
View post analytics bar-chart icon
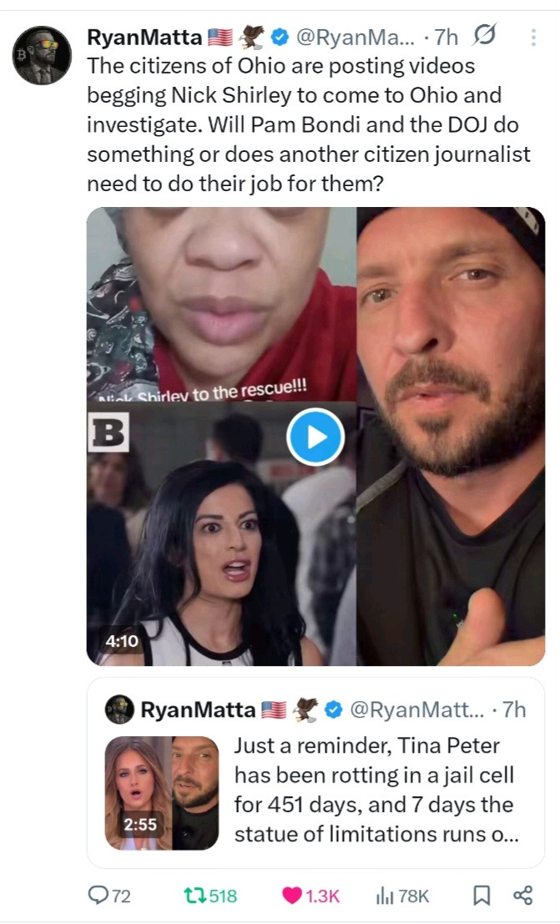click(x=385, y=896)
